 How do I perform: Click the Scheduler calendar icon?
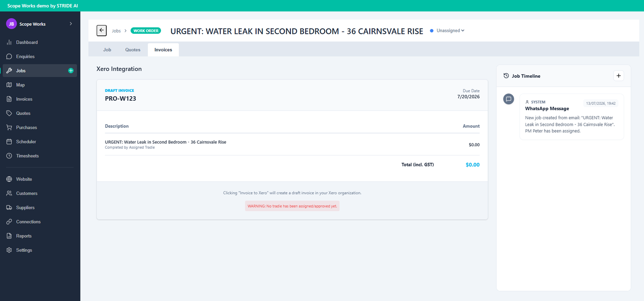pos(9,142)
